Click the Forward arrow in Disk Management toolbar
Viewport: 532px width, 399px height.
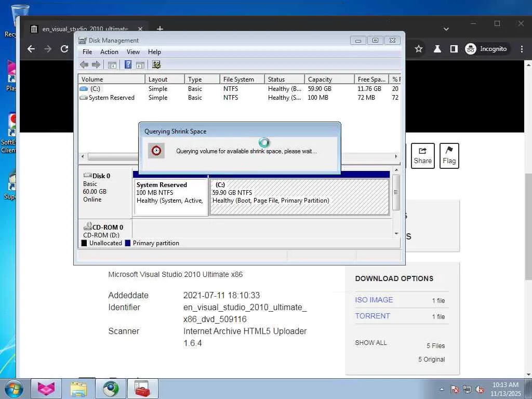pos(96,64)
